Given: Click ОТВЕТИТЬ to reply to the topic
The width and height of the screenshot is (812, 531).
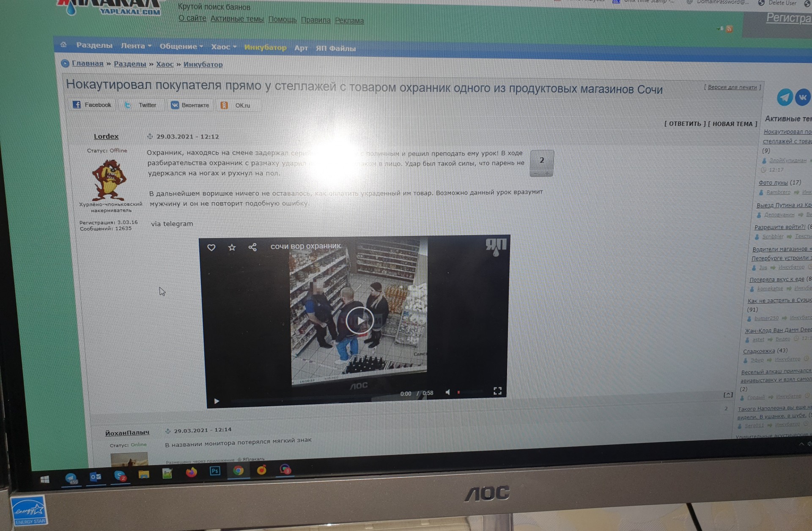Looking at the screenshot, I should click(x=685, y=123).
